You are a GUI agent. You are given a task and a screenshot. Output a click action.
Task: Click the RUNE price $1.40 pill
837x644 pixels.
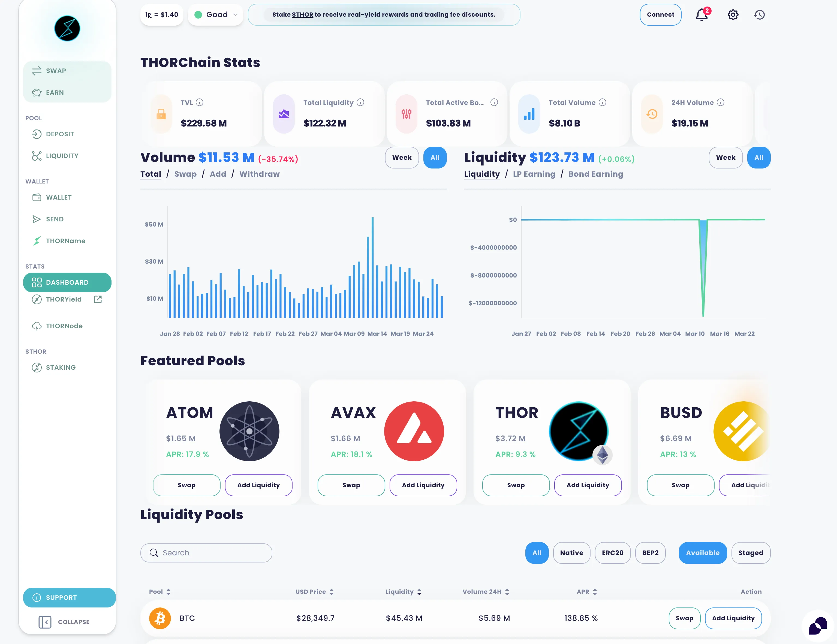point(162,14)
